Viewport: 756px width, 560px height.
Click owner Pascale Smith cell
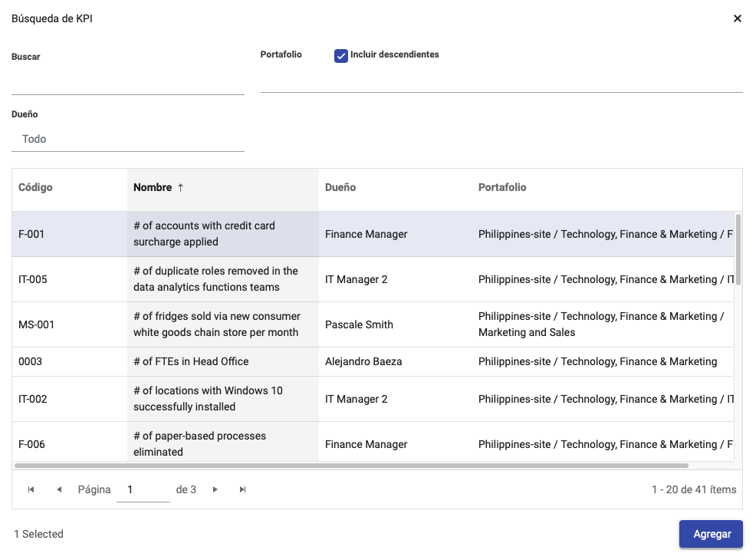359,324
